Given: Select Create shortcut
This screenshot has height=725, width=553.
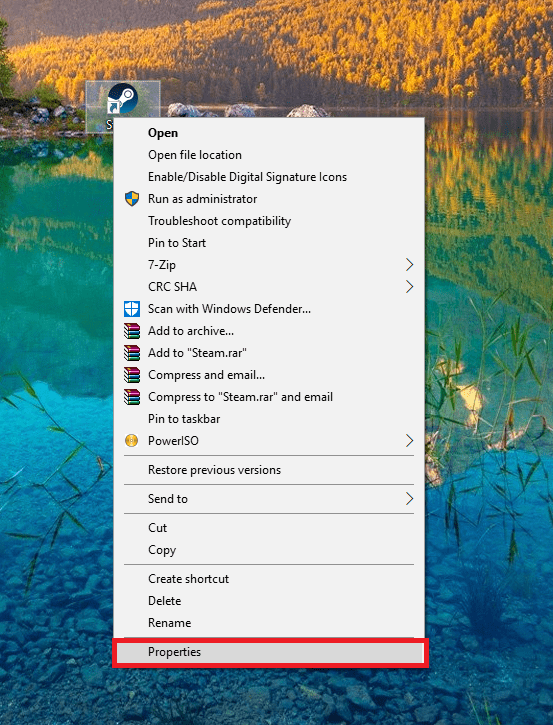Looking at the screenshot, I should pyautogui.click(x=269, y=579).
